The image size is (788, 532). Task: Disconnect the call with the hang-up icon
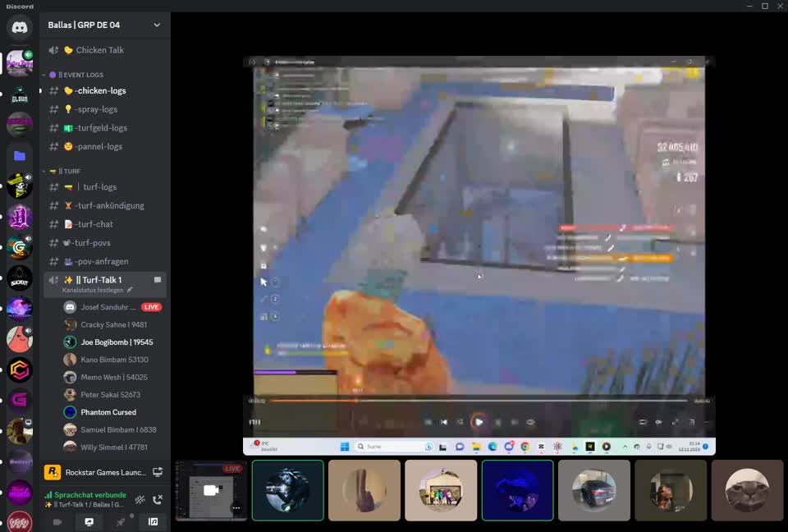click(x=158, y=500)
